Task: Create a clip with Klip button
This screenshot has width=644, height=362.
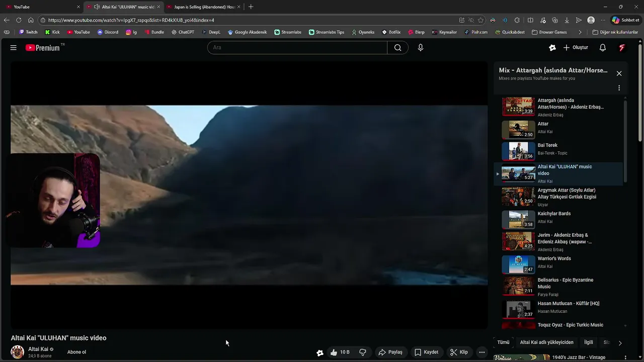Action: tap(459, 352)
